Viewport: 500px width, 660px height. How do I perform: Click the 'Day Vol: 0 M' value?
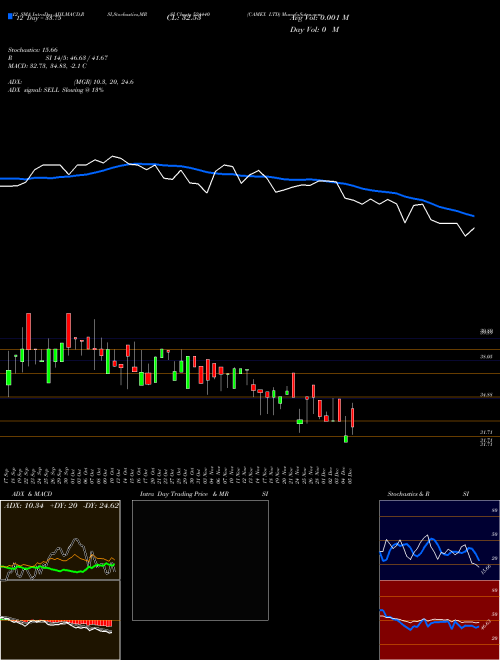tap(314, 29)
